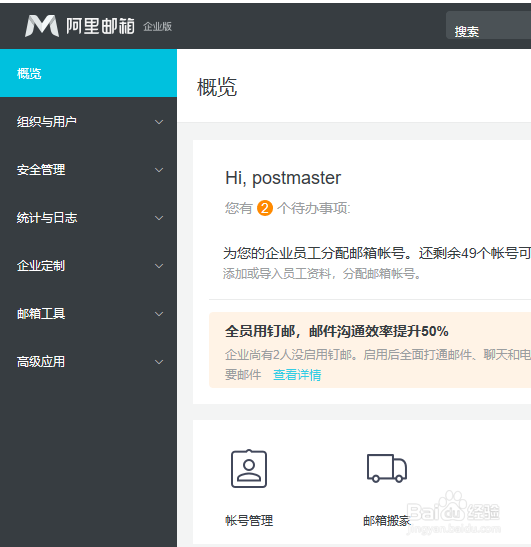Image resolution: width=531 pixels, height=547 pixels.
Task: Click the Alimail M logo icon
Action: 42,26
